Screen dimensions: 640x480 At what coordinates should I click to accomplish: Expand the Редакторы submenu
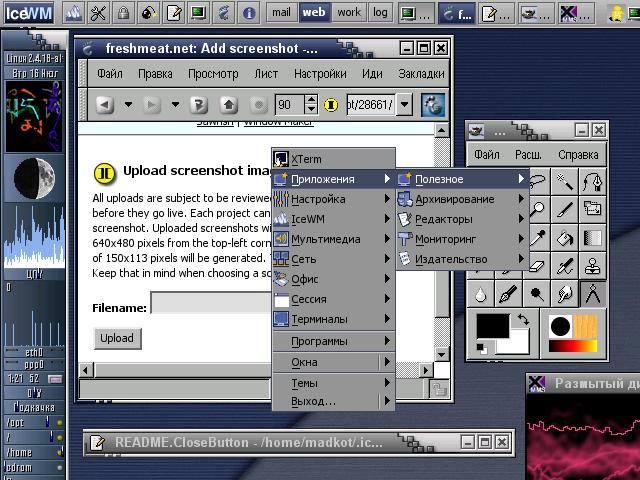[462, 219]
